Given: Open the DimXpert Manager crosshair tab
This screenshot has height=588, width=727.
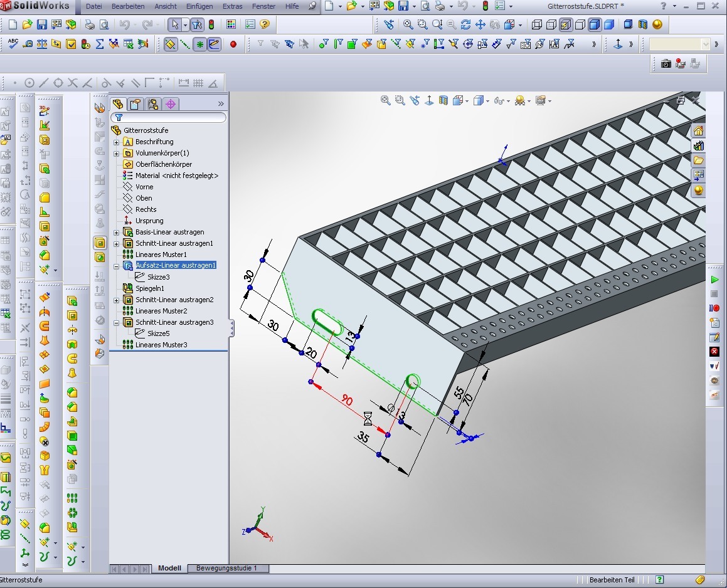Looking at the screenshot, I should [x=170, y=104].
